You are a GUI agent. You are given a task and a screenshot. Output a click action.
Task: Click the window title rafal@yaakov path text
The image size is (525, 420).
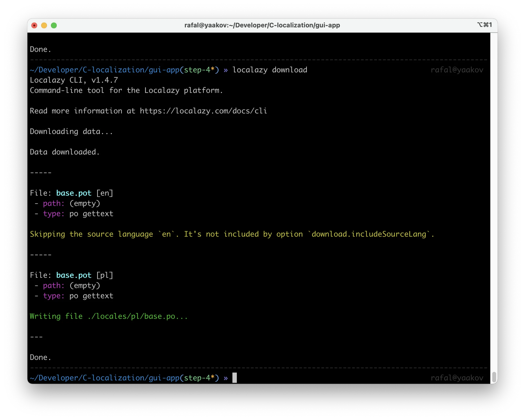click(x=262, y=25)
